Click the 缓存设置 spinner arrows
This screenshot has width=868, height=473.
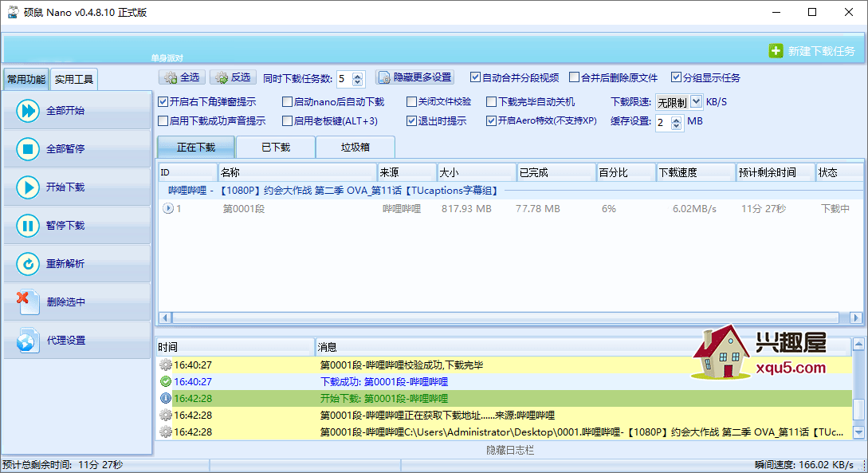677,122
